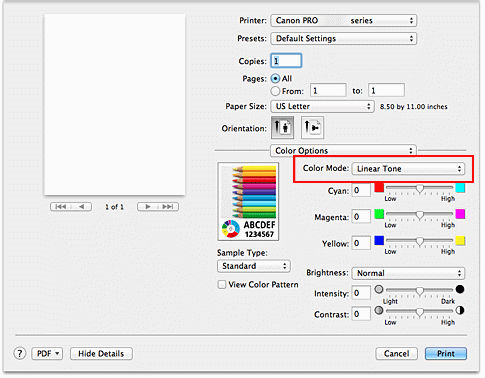Open the Printer dropdown
The image size is (485, 378).
coord(344,20)
